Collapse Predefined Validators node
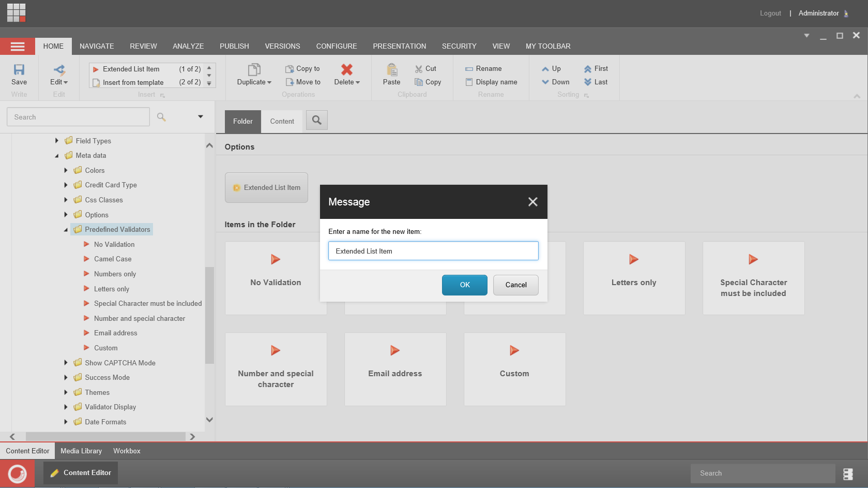The height and width of the screenshot is (488, 868). [66, 230]
